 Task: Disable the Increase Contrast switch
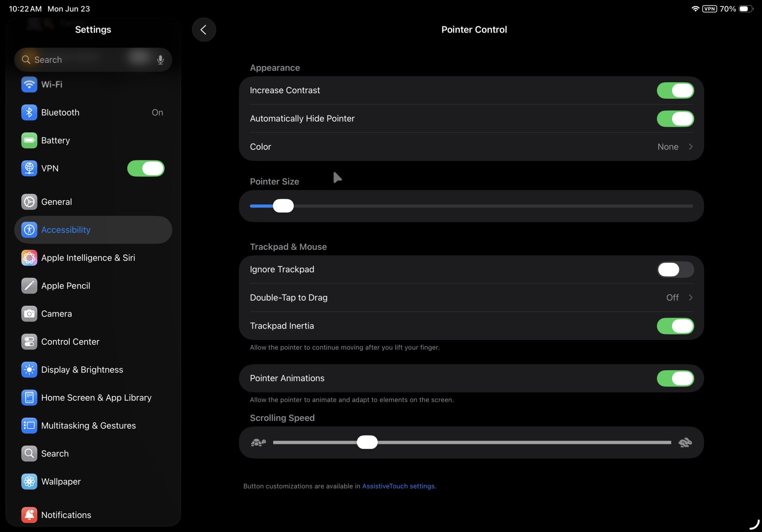click(x=675, y=91)
